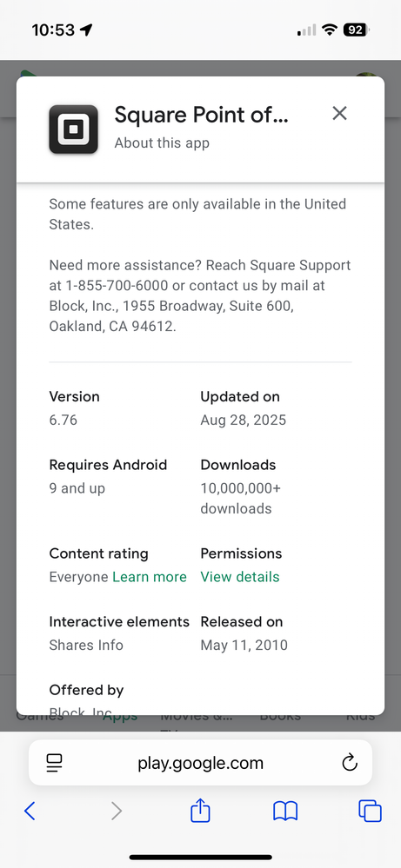This screenshot has height=868, width=401.
Task: Close the About this app dialog
Action: [339, 114]
